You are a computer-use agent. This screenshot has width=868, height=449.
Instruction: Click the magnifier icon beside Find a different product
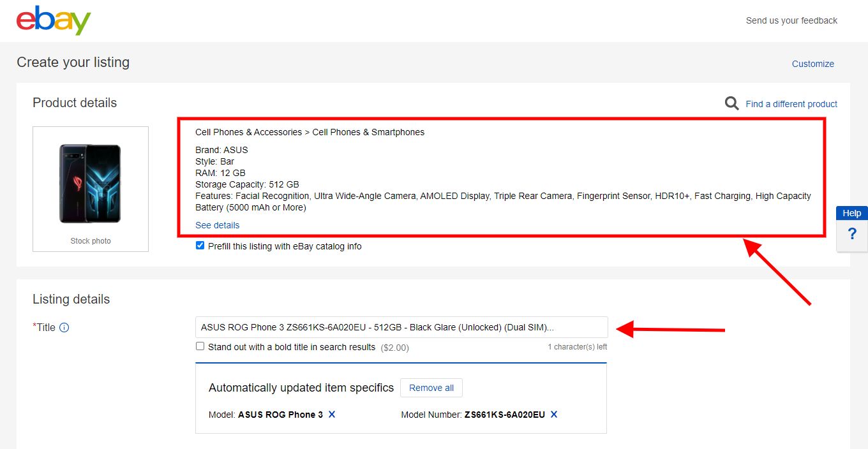[x=731, y=103]
